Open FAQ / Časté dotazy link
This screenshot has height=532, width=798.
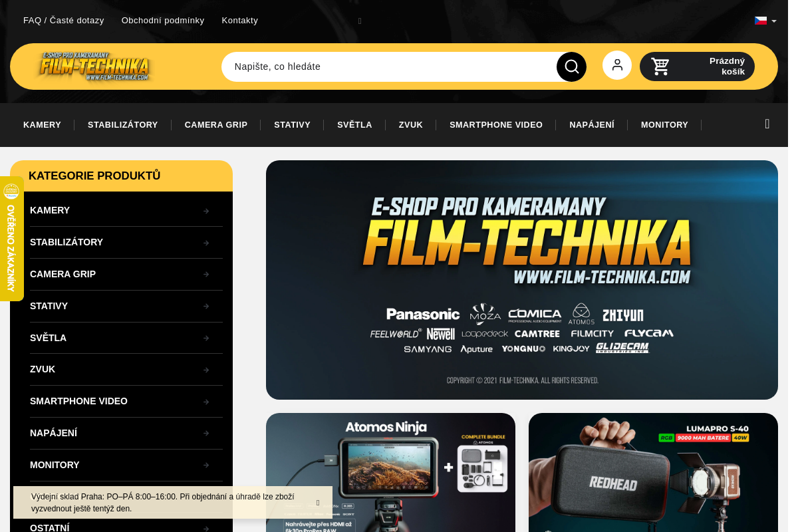tap(64, 21)
